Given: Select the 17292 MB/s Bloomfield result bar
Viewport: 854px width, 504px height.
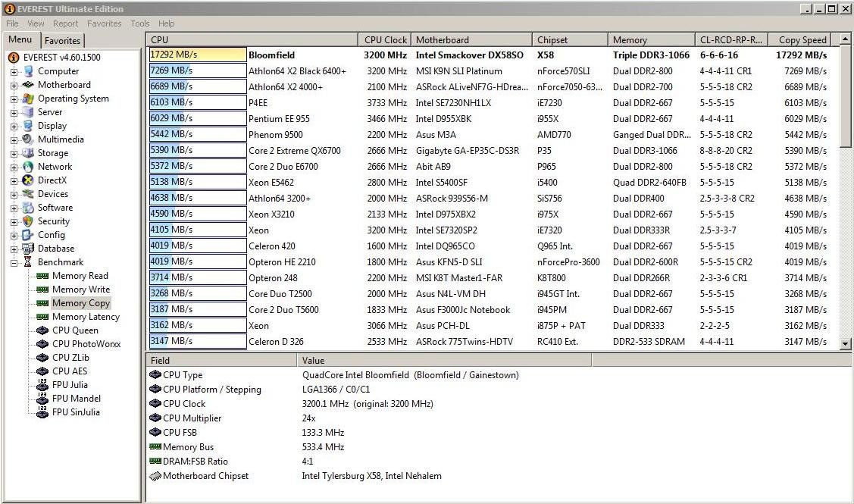Looking at the screenshot, I should click(198, 55).
